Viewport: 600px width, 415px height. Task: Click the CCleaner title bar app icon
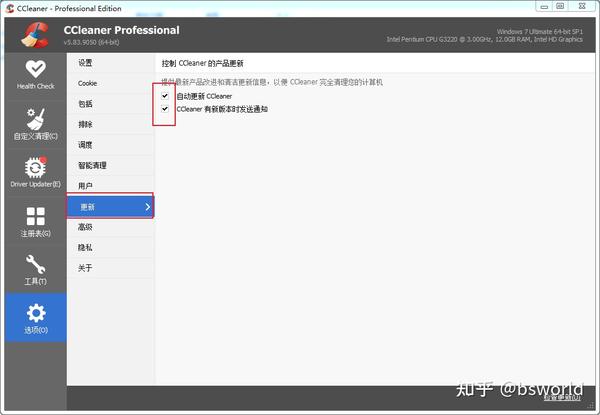(10, 8)
